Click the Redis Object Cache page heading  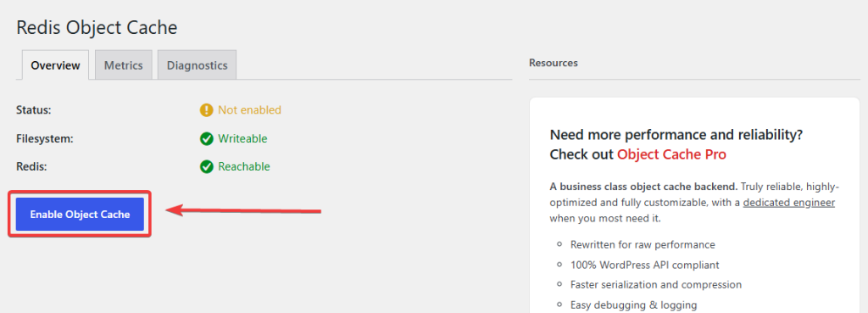pyautogui.click(x=97, y=28)
